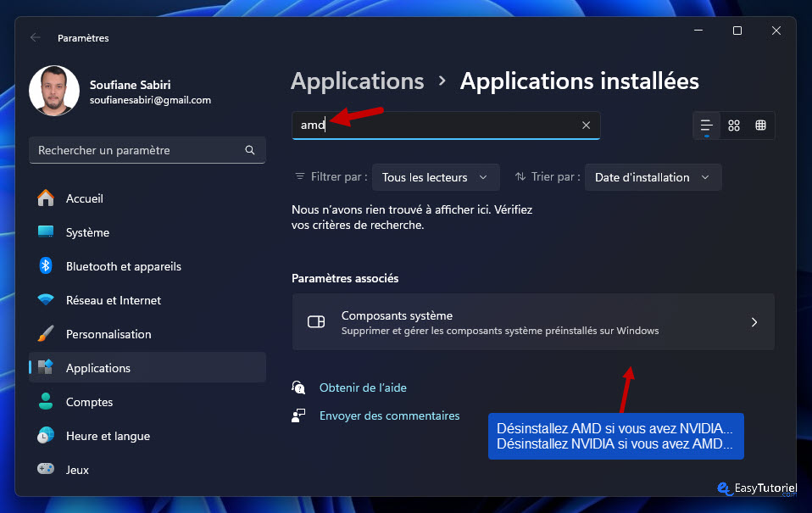
Task: Switch to grid view layout
Action: pos(734,125)
